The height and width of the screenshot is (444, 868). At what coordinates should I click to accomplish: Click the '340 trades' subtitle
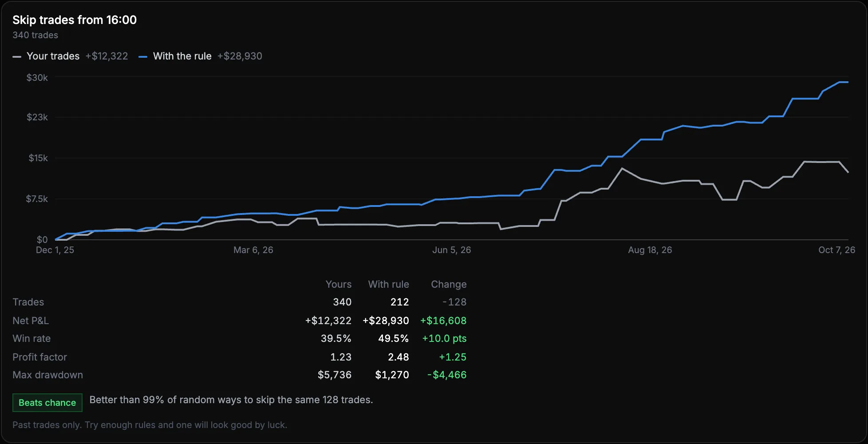click(x=35, y=35)
